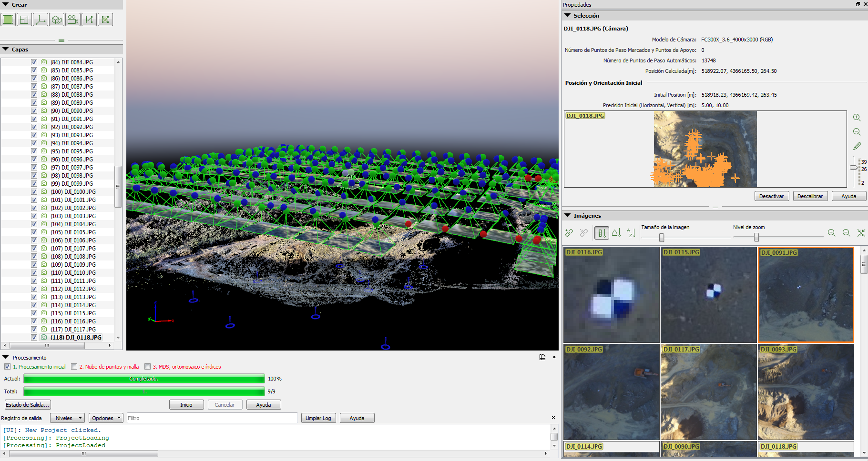Click the new polyline tool icon
Screen dimensions: 868x461
(89, 20)
